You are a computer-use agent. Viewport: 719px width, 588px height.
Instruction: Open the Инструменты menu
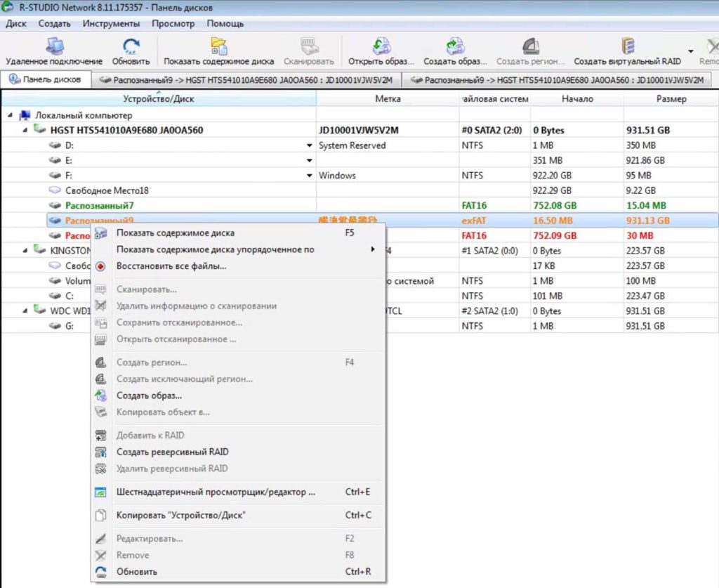click(x=112, y=23)
